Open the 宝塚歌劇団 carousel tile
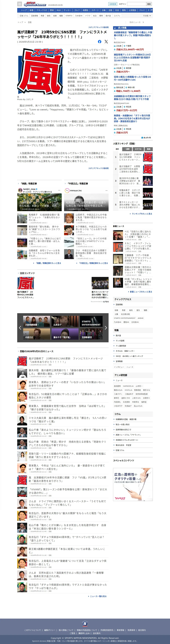The image size is (170, 644). pos(91,334)
